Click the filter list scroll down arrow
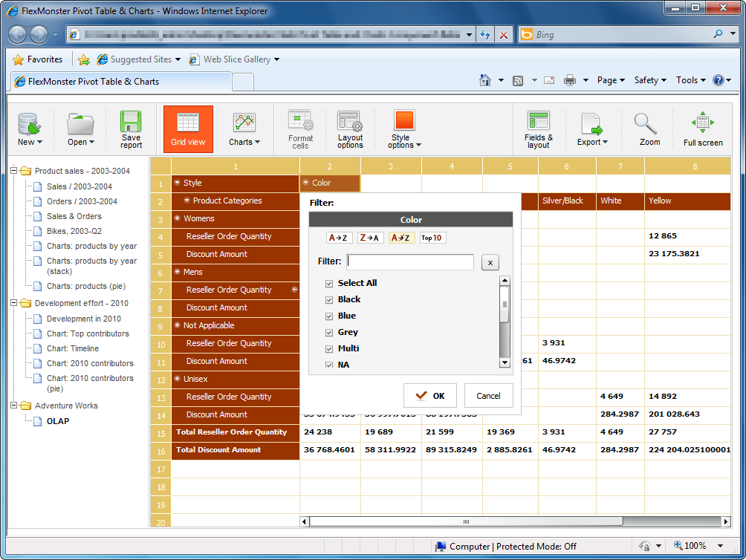 505,363
